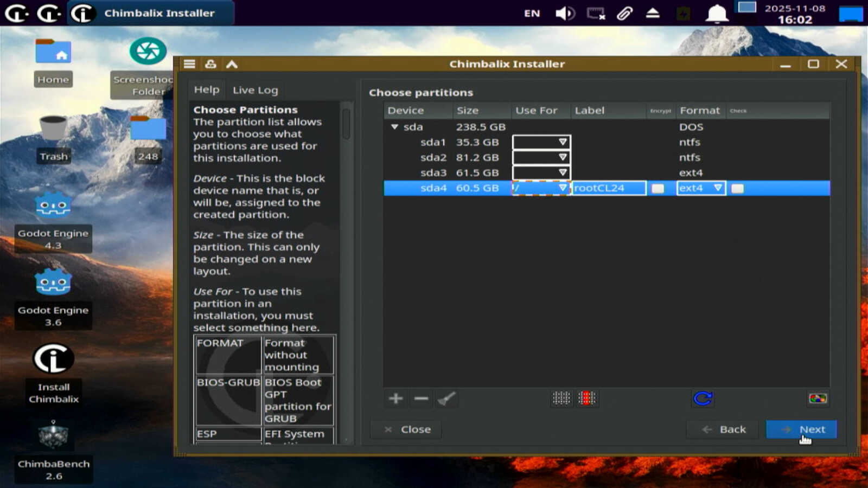The width and height of the screenshot is (868, 488).
Task: Select the sda3 partition row
Action: [x=607, y=172]
